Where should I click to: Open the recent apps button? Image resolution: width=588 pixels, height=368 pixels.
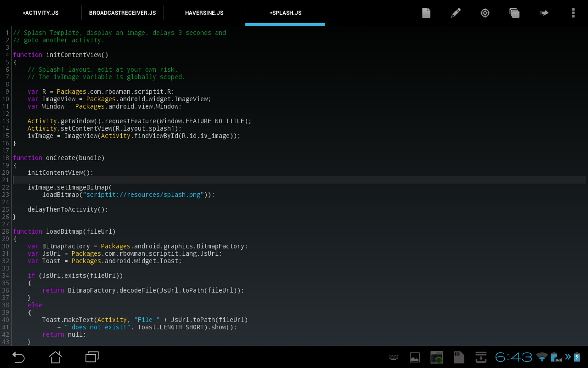click(92, 357)
